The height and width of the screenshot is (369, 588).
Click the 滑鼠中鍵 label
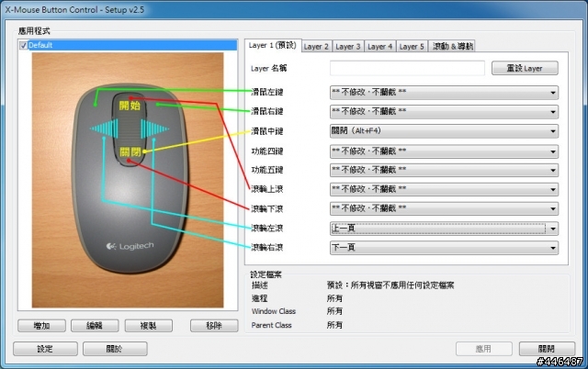[x=267, y=131]
